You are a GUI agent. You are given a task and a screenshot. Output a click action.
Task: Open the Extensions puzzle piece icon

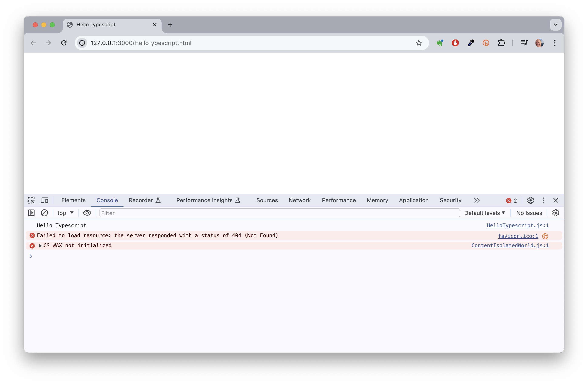click(501, 43)
